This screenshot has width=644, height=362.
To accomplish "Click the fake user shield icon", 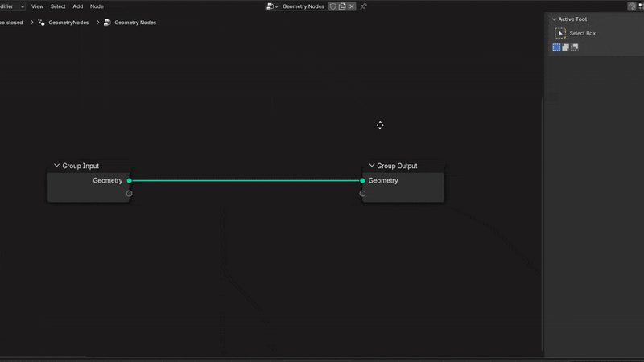I will click(x=333, y=6).
